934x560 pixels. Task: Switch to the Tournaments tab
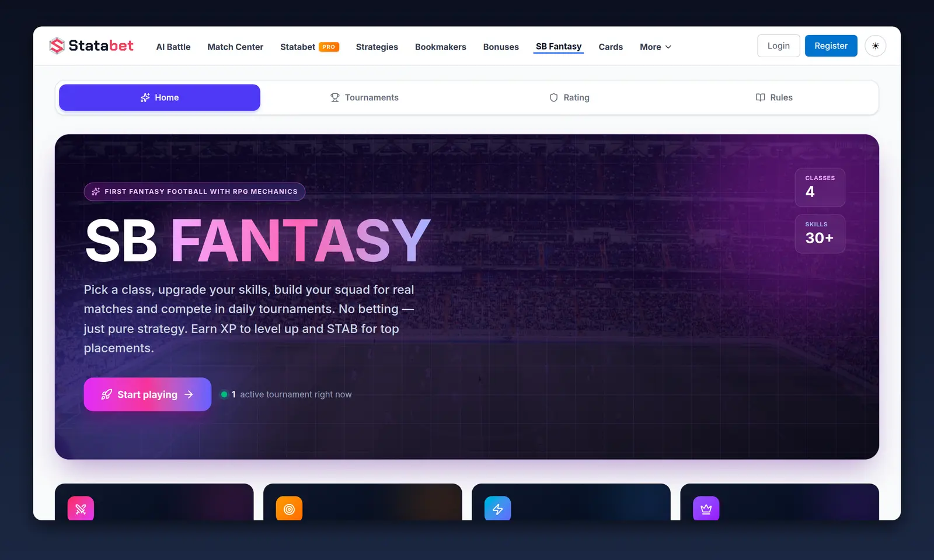(x=364, y=97)
